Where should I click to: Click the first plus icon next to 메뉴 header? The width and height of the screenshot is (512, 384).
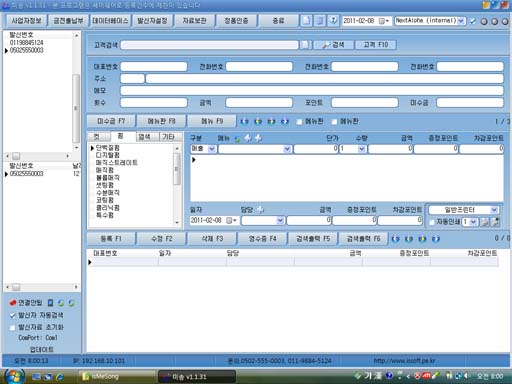(248, 138)
